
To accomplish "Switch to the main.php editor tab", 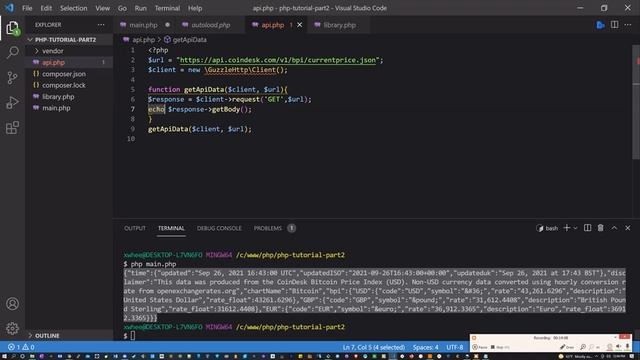I will coord(143,25).
